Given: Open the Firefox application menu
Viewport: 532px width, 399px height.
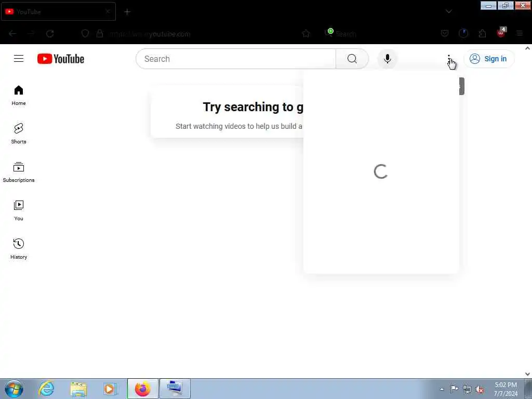Looking at the screenshot, I should pyautogui.click(x=520, y=33).
